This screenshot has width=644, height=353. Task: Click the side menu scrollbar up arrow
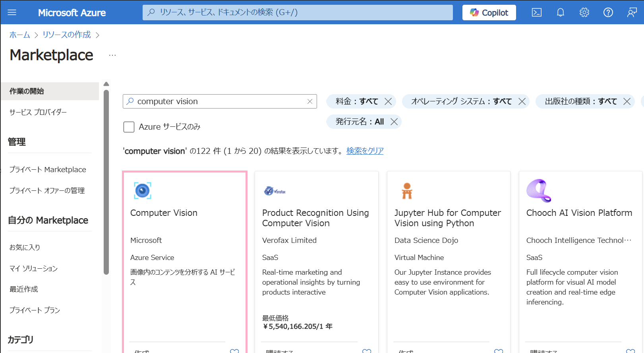(106, 84)
